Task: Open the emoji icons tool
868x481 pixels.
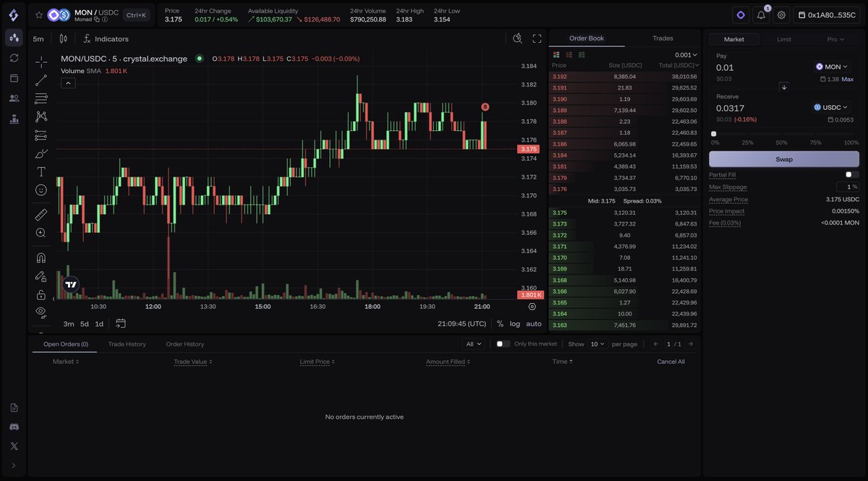Action: click(x=41, y=190)
